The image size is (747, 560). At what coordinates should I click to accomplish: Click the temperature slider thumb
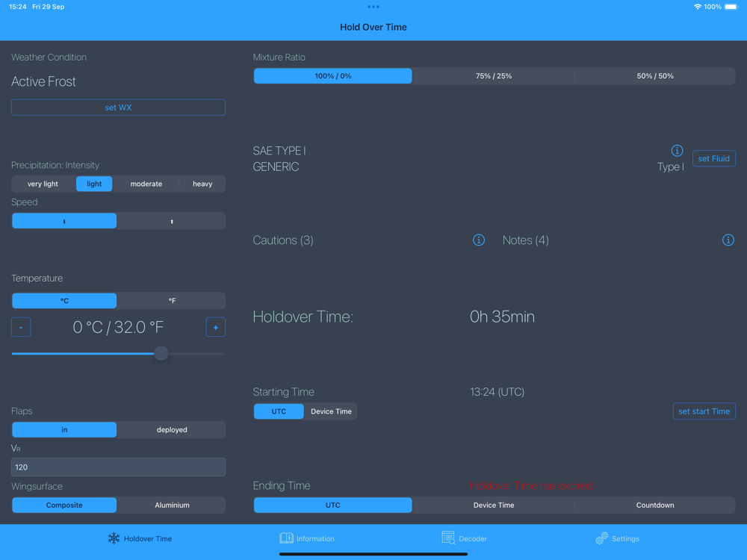(161, 353)
